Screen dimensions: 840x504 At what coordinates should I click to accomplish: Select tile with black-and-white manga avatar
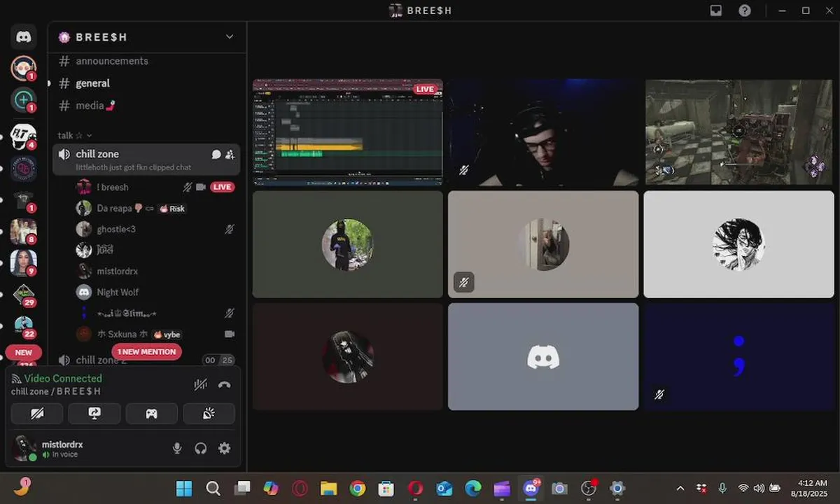point(738,244)
